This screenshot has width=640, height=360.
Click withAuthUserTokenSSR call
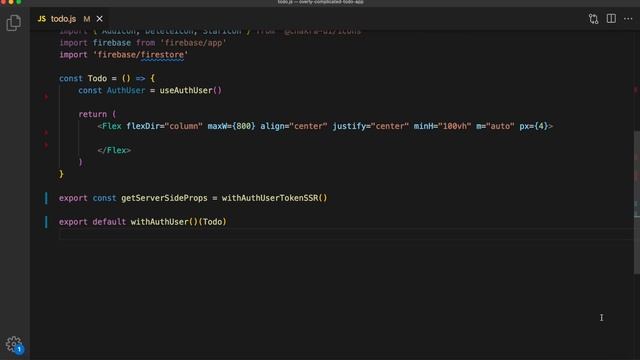[x=274, y=198]
